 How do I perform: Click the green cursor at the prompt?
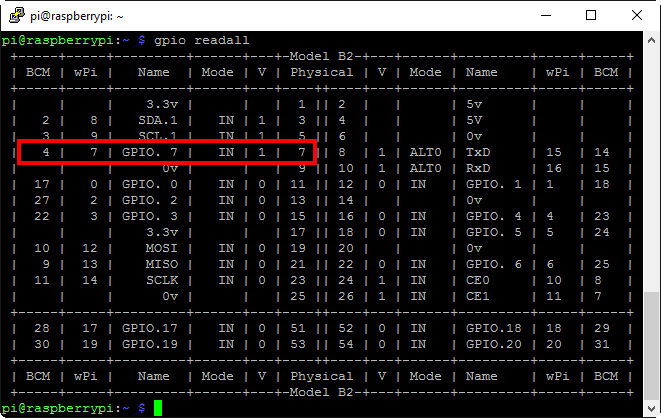click(158, 408)
